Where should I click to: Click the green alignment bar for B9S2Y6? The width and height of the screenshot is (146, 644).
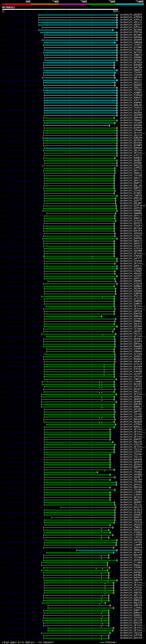(88, 507)
